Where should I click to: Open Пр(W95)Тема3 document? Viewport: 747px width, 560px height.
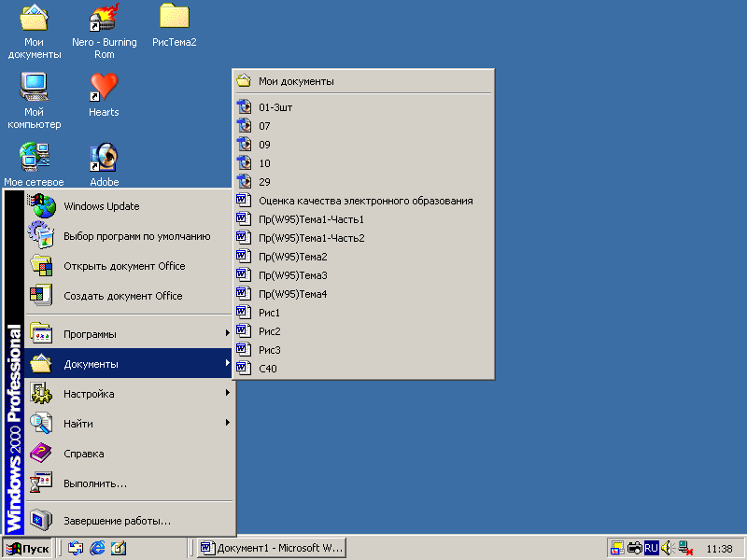363,274
